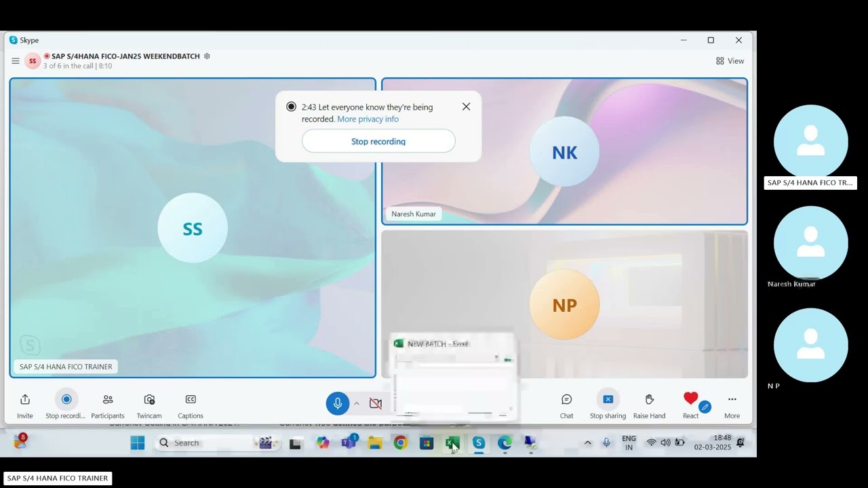
Task: Open the Skype hamburger menu
Action: (x=15, y=61)
